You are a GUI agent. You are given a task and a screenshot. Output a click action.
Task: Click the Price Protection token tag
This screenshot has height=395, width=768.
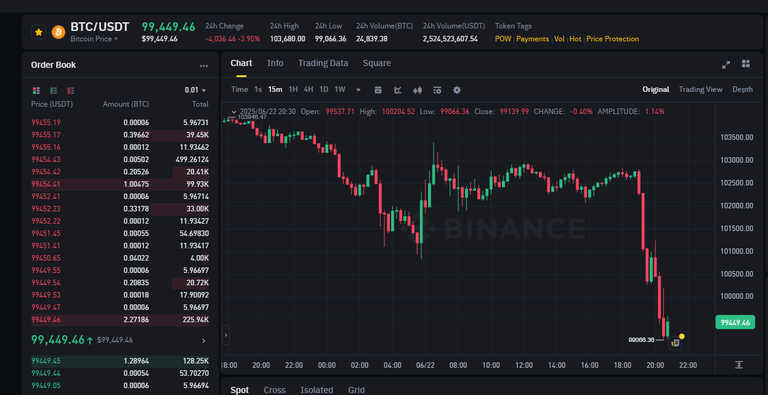(613, 39)
